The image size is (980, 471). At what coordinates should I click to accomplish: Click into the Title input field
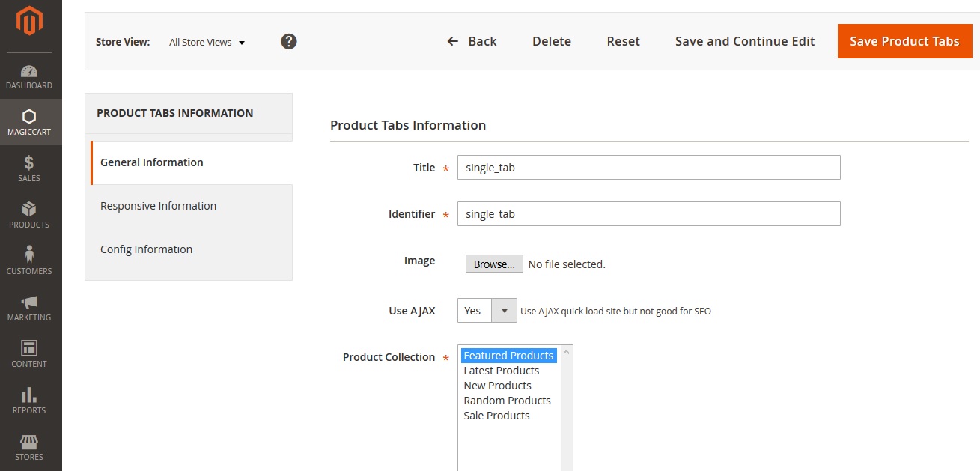(x=648, y=168)
